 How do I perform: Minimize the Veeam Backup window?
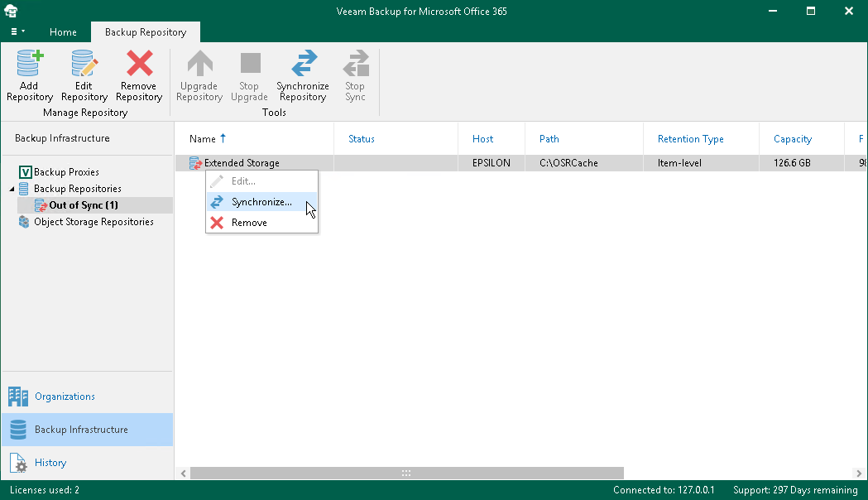773,11
